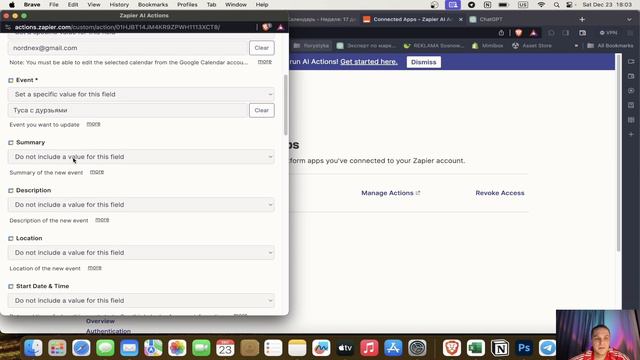Open System Settings in the dock

click(418, 348)
